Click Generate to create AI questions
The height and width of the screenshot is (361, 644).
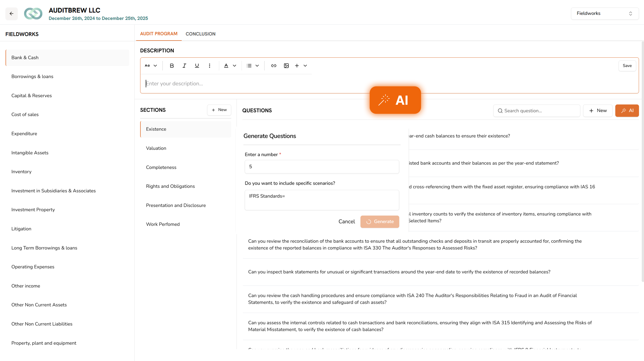pos(380,222)
